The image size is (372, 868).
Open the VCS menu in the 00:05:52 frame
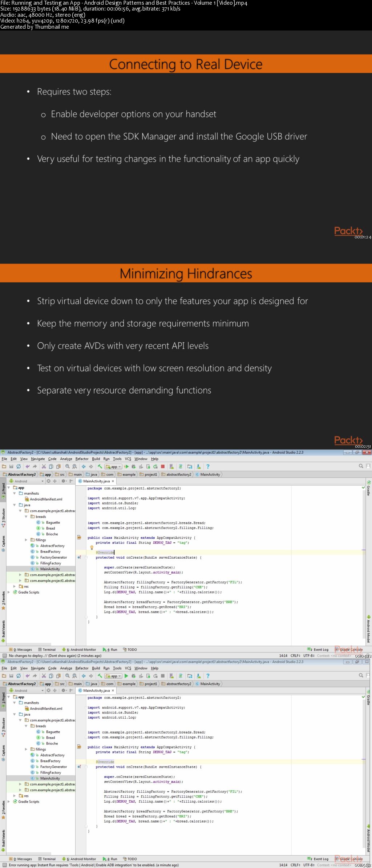click(x=128, y=668)
